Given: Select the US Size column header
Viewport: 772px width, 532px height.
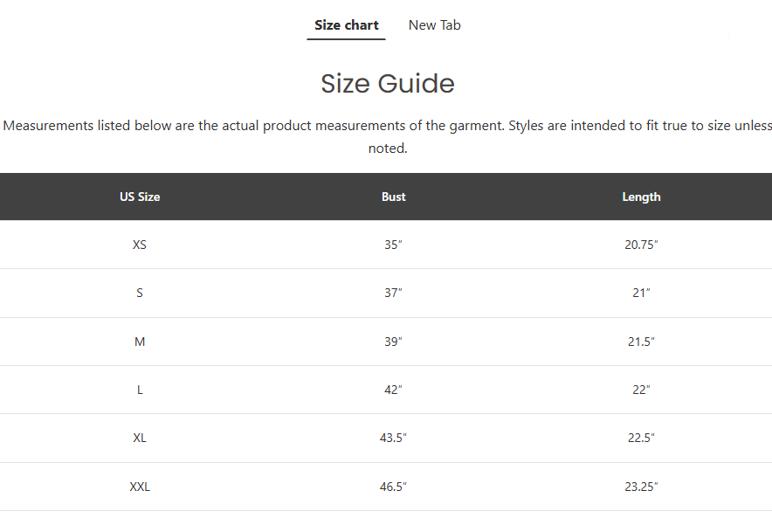Looking at the screenshot, I should click(140, 197).
